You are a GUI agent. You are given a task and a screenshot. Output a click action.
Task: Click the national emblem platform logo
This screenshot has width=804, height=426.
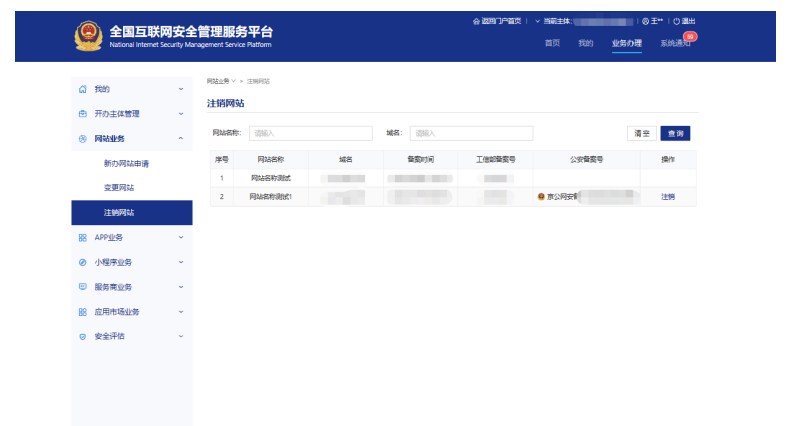tap(88, 37)
